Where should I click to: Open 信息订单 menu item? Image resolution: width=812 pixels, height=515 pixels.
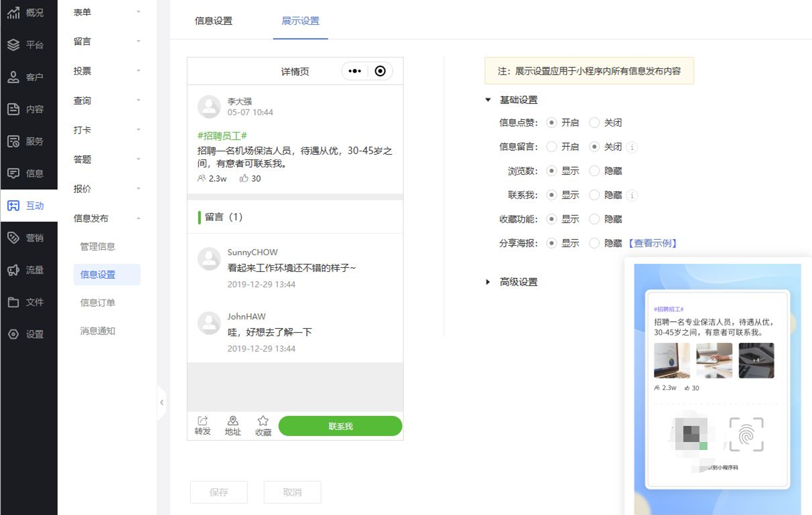(x=98, y=303)
